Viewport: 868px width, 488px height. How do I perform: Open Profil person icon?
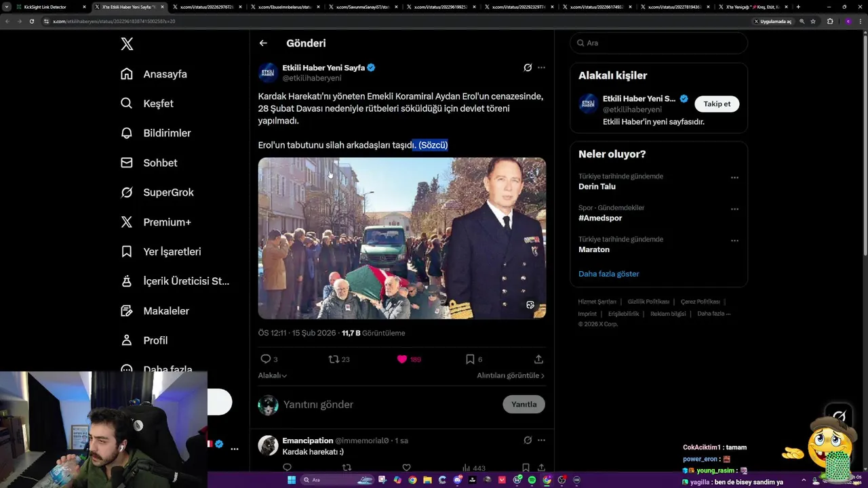pos(127,340)
